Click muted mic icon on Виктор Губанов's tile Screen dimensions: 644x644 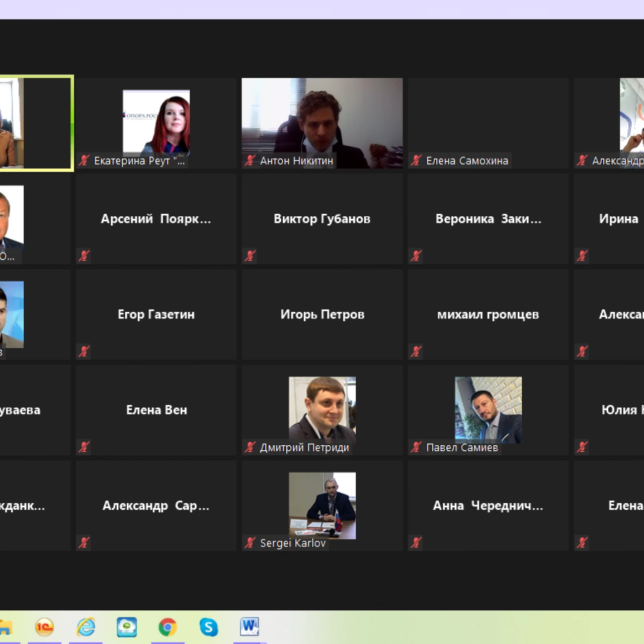click(250, 256)
